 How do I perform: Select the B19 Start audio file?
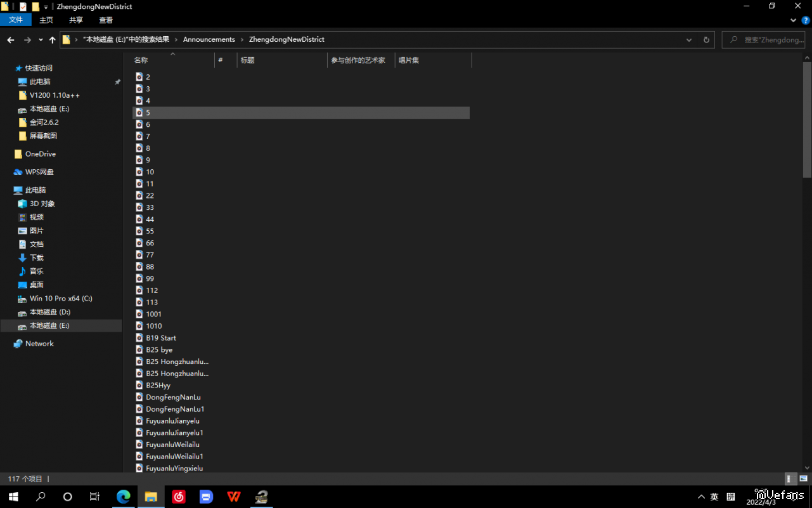(161, 338)
